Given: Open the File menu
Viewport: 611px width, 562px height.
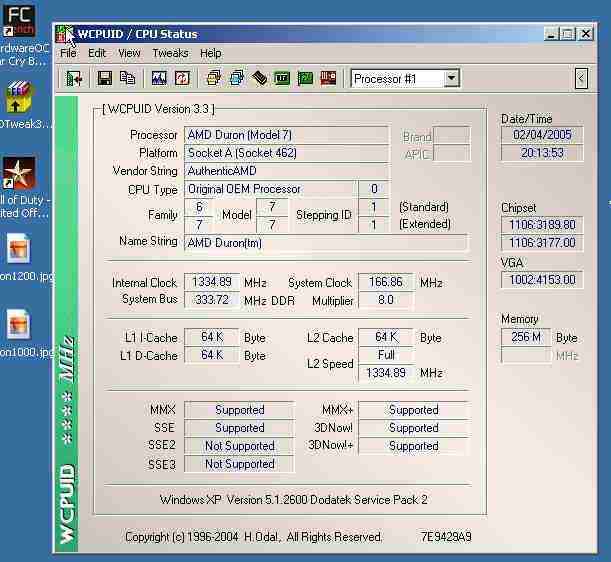Looking at the screenshot, I should [68, 53].
